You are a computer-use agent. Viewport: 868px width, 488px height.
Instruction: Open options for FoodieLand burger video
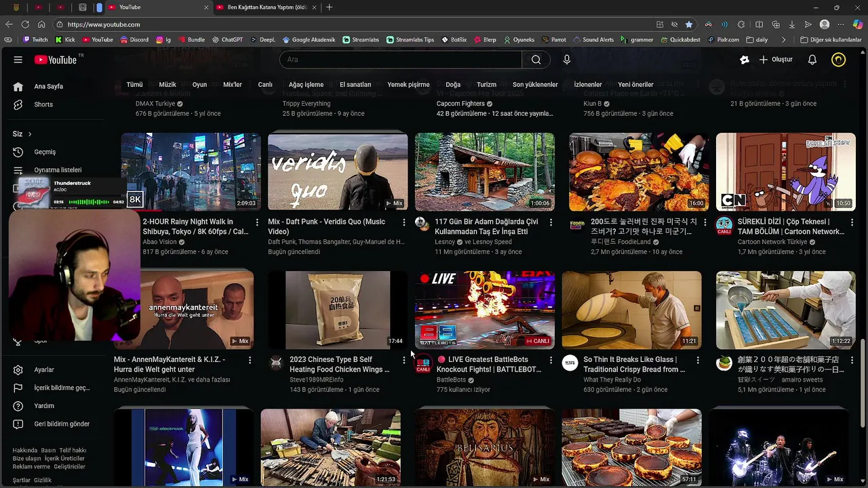[705, 222]
